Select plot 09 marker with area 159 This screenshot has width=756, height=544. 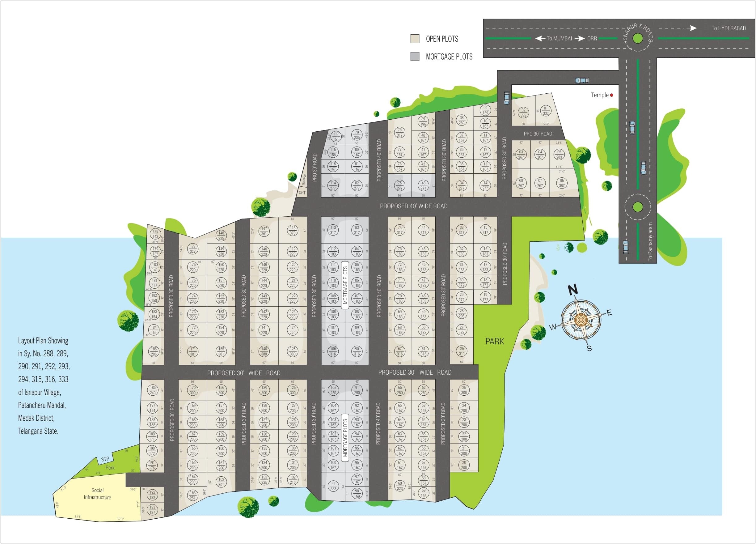point(485,110)
